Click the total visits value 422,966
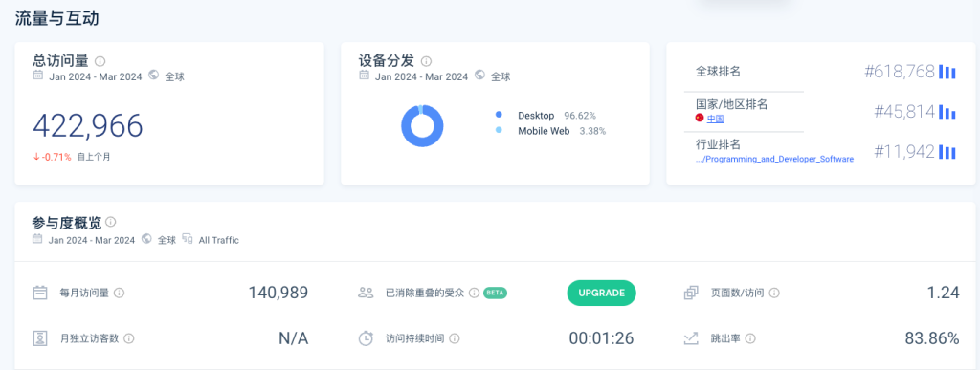Screen dimensions: 980x370 (x=88, y=126)
